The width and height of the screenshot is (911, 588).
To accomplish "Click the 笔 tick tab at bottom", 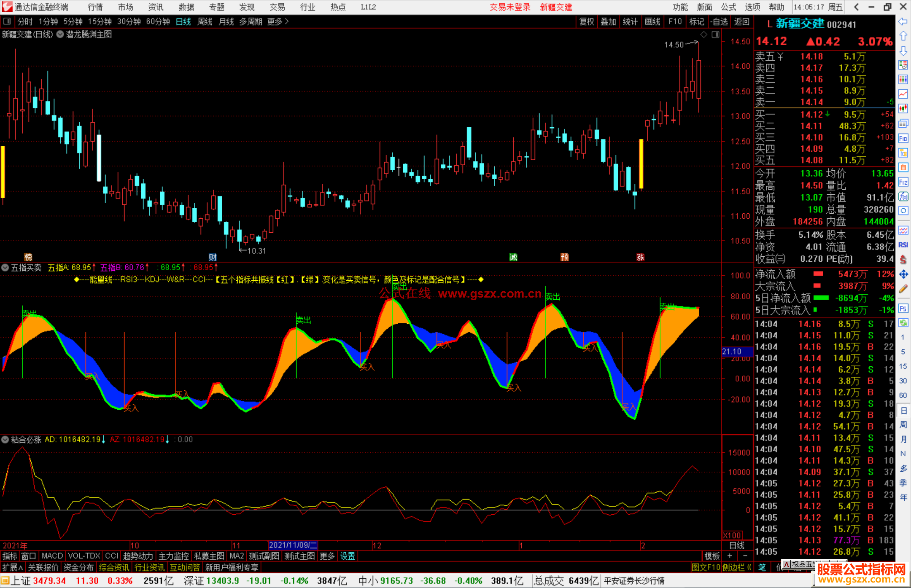I will 762,567.
